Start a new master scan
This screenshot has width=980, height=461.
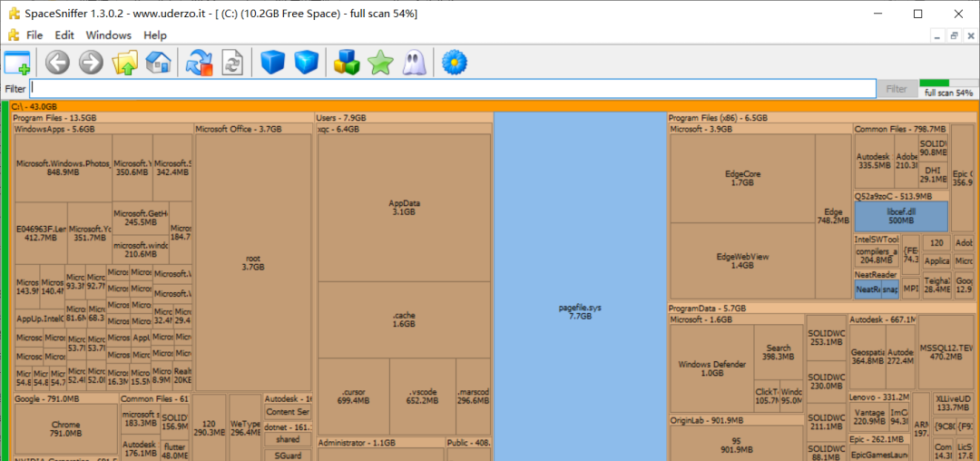pyautogui.click(x=200, y=64)
